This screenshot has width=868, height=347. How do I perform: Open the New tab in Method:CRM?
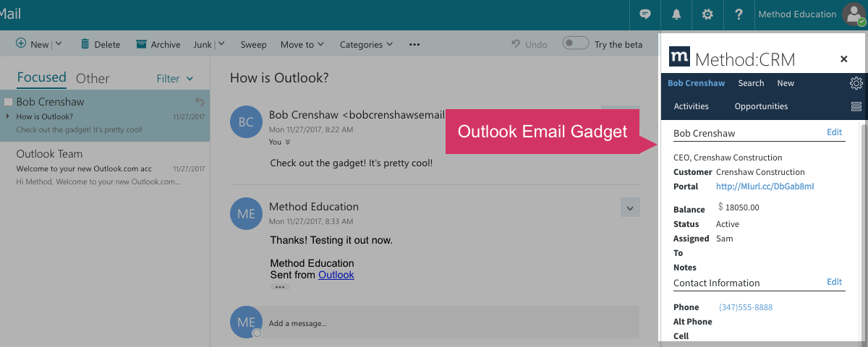click(786, 83)
